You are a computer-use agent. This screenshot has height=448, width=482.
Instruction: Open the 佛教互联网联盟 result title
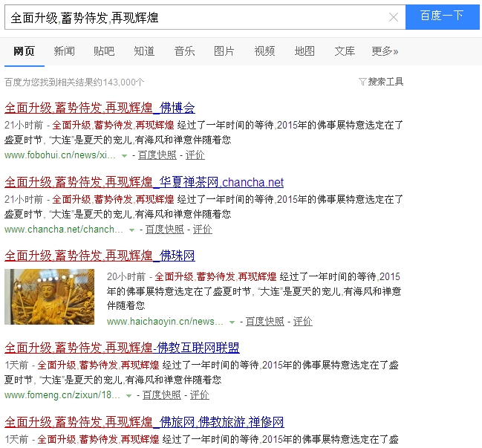coord(122,348)
